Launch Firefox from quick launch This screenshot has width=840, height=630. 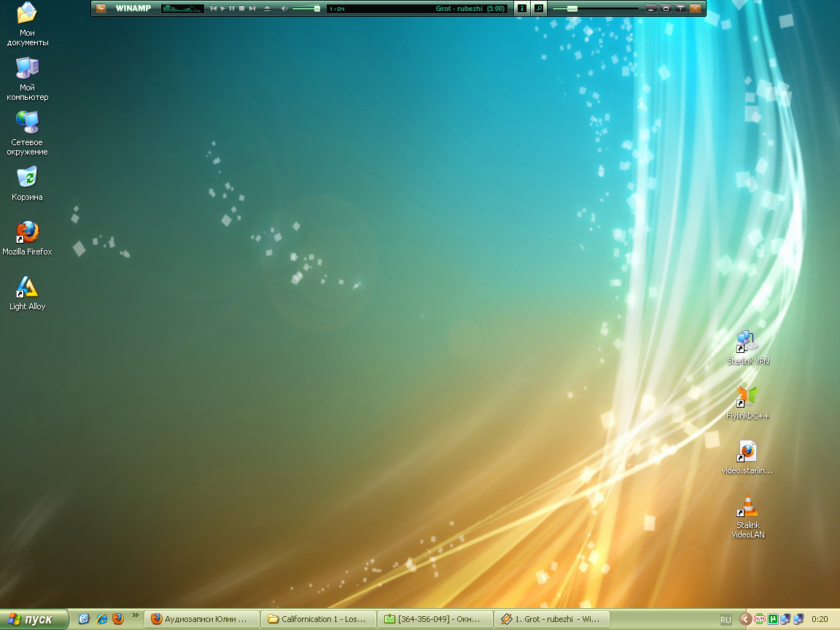pos(118,619)
